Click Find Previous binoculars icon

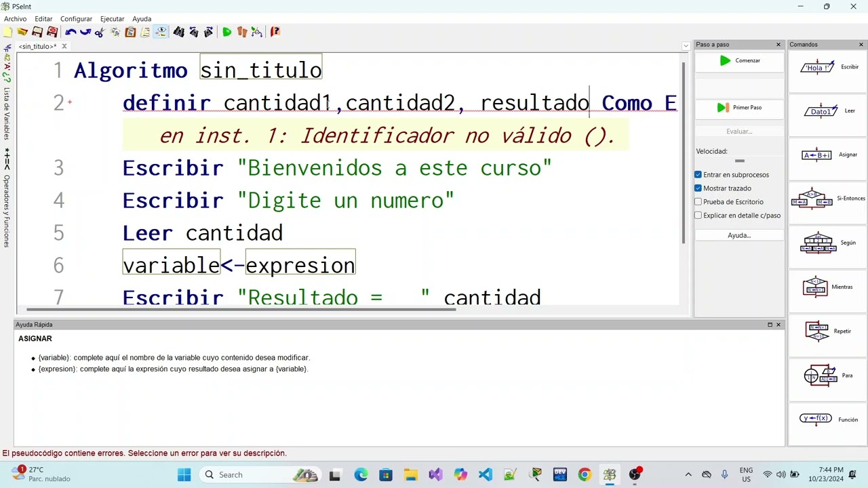point(194,32)
